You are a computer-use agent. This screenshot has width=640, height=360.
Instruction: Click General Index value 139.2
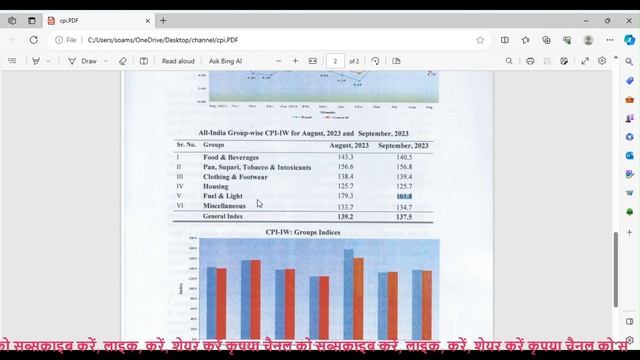[345, 217]
